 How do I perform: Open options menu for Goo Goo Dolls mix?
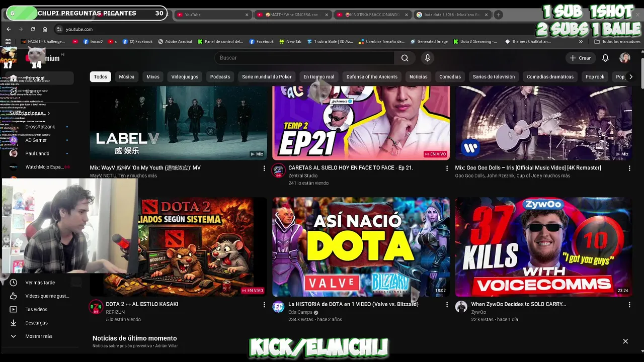pos(629,168)
